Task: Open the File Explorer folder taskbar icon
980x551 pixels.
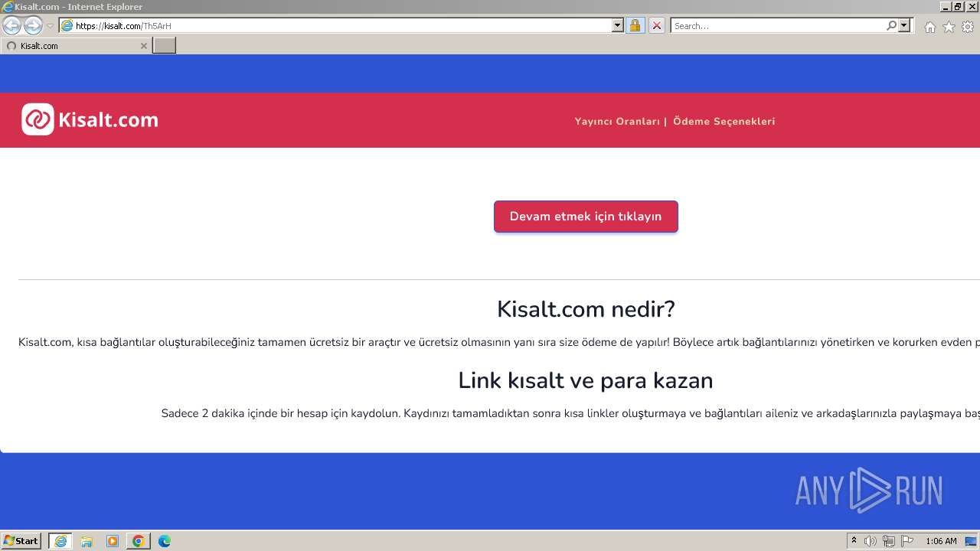Action: coord(87,541)
